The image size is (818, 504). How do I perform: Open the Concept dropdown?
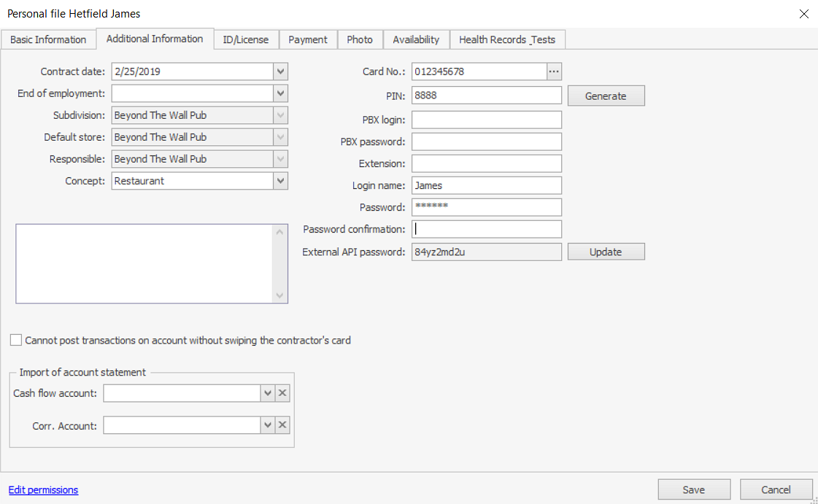pyautogui.click(x=281, y=181)
